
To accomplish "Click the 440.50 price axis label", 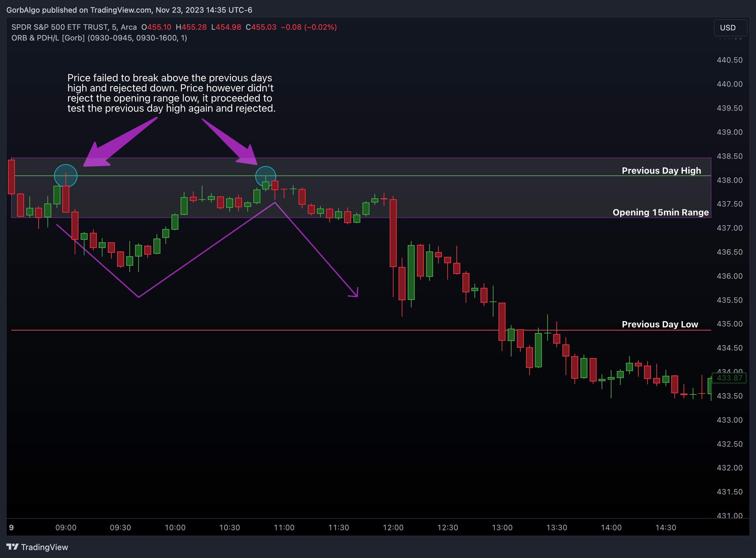I will [x=729, y=60].
